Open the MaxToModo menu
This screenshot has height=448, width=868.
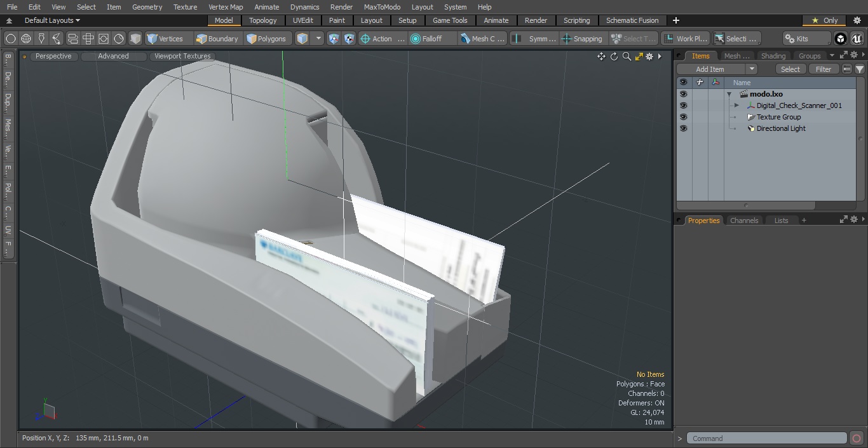382,7
